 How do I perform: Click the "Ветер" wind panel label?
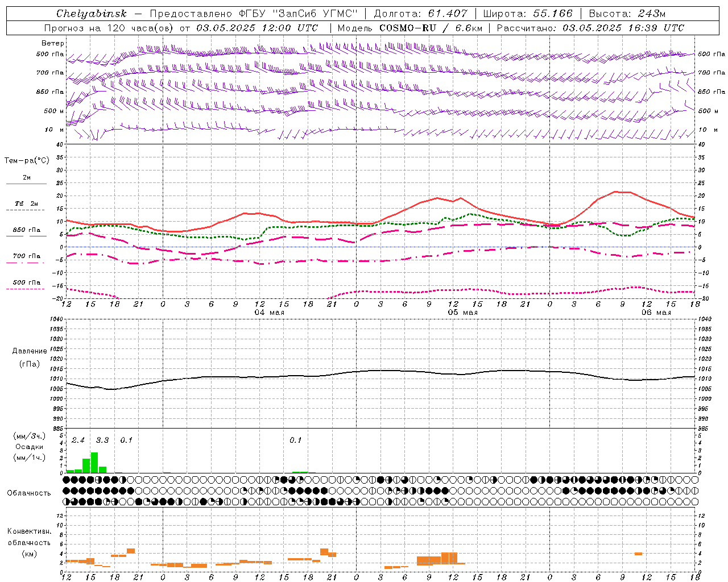(53, 43)
